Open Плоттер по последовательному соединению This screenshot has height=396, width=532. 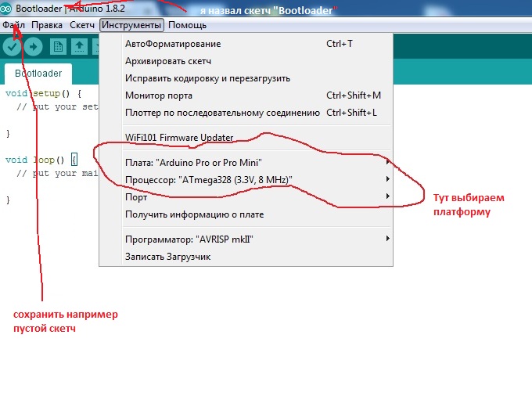click(246, 113)
